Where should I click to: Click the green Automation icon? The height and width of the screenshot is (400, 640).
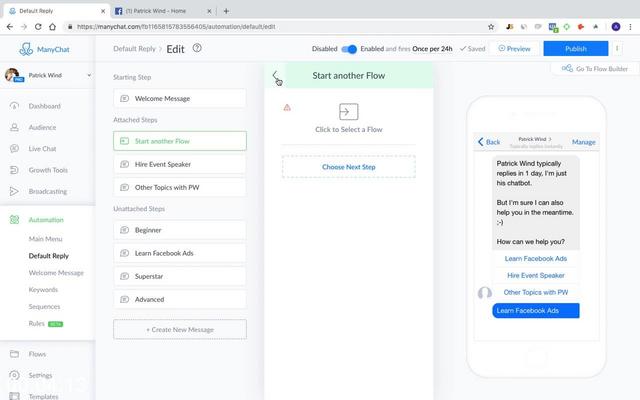tap(14, 220)
